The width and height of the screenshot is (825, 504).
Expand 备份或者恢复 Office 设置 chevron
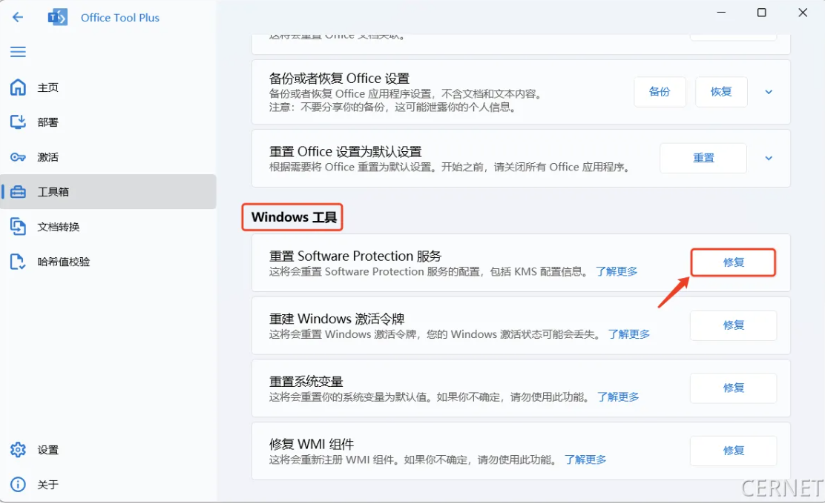pos(769,92)
